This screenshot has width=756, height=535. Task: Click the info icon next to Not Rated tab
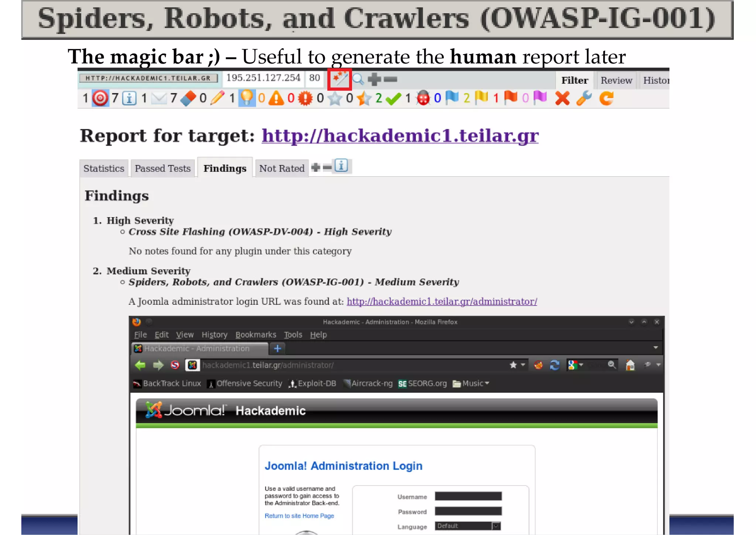click(x=341, y=166)
